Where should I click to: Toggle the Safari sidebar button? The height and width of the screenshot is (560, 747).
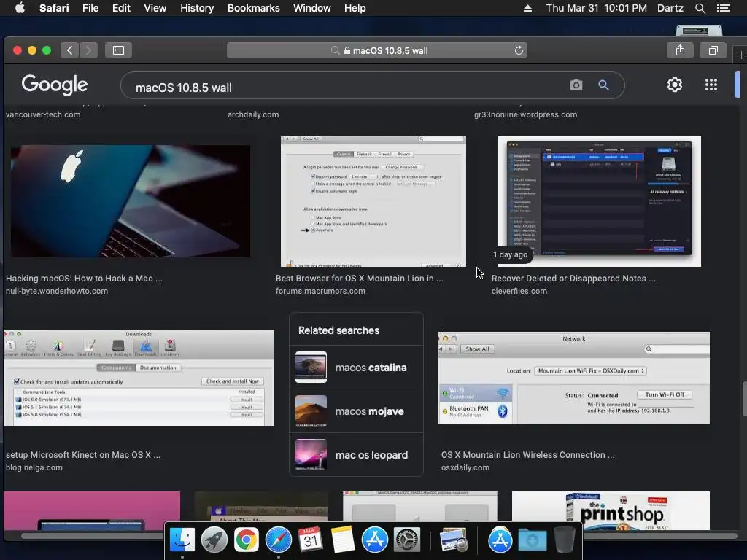pyautogui.click(x=118, y=50)
